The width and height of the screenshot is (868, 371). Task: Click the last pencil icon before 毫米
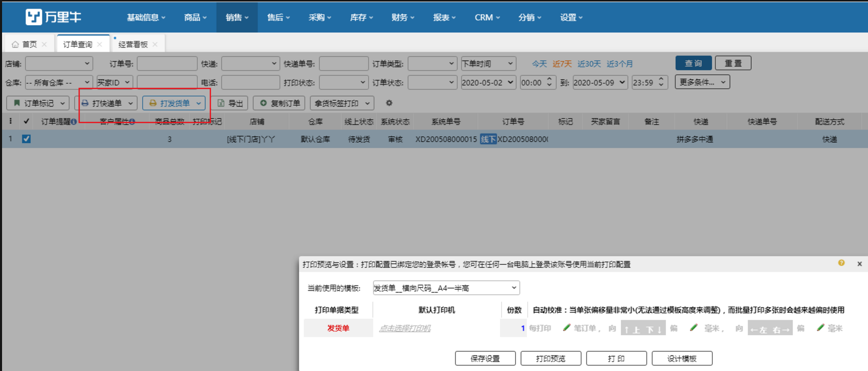coord(820,328)
